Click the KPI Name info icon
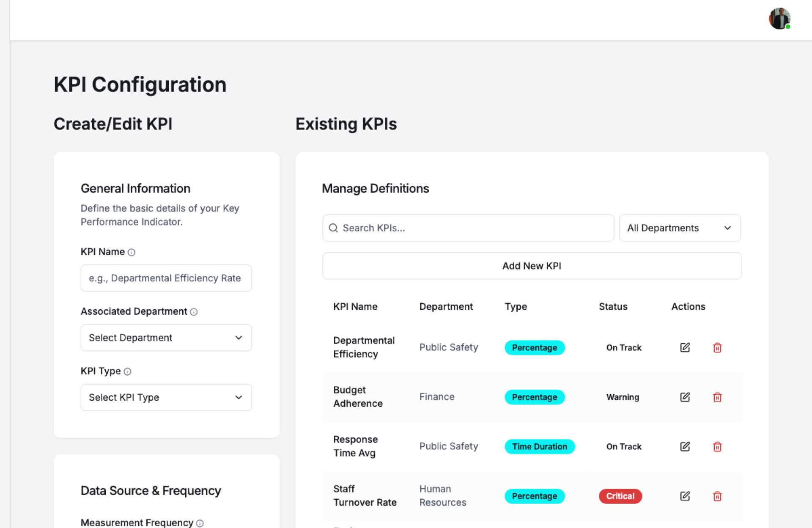 pyautogui.click(x=132, y=252)
